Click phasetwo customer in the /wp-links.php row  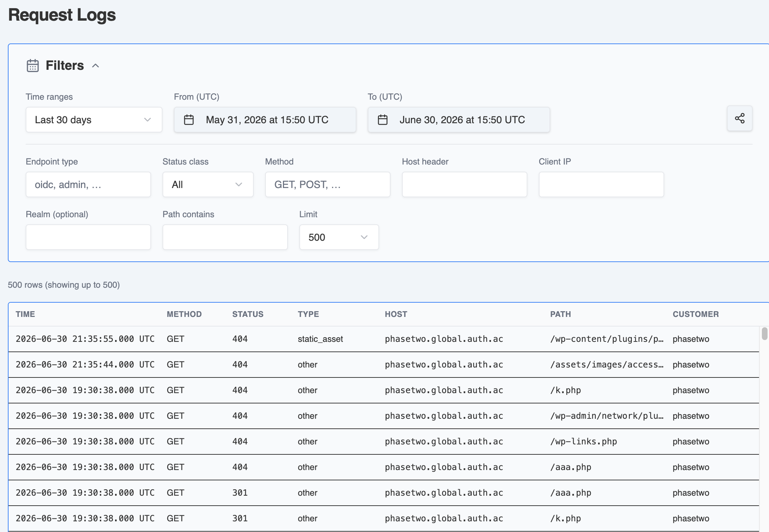[x=691, y=442]
